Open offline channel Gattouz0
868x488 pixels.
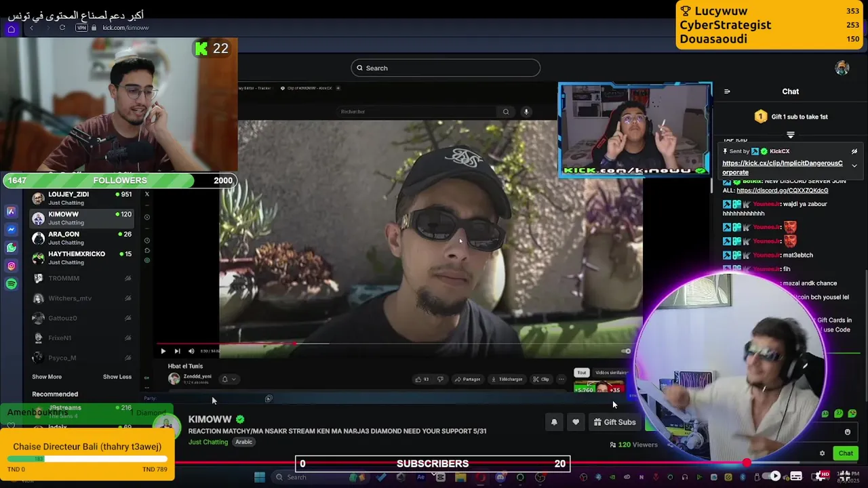tap(81, 318)
